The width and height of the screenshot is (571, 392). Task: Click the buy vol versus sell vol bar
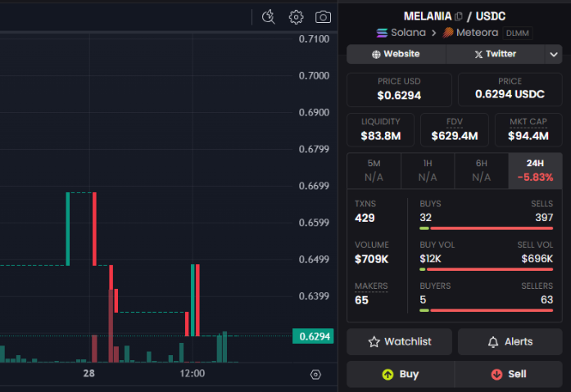pyautogui.click(x=486, y=269)
